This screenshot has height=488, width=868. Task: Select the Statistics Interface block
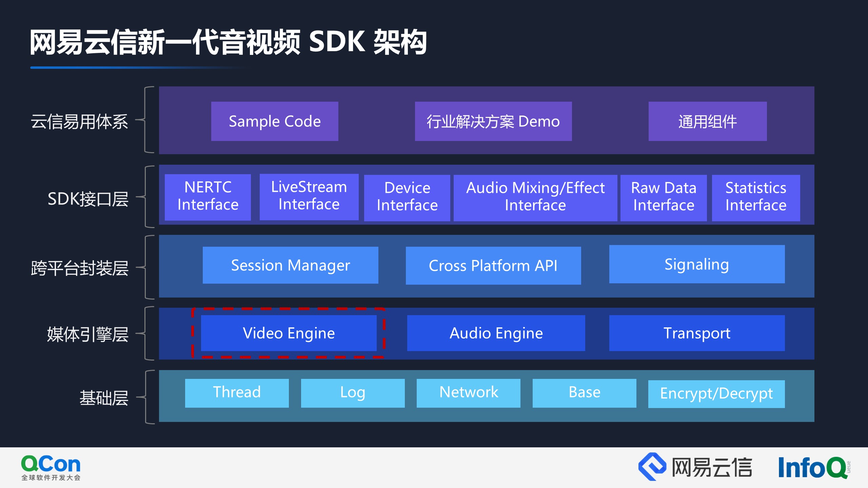tap(756, 197)
